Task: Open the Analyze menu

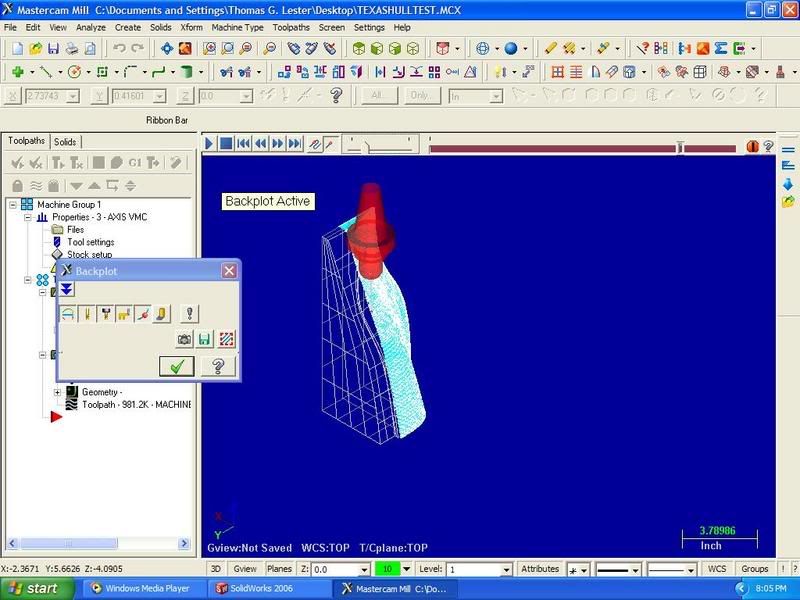Action: [x=91, y=28]
